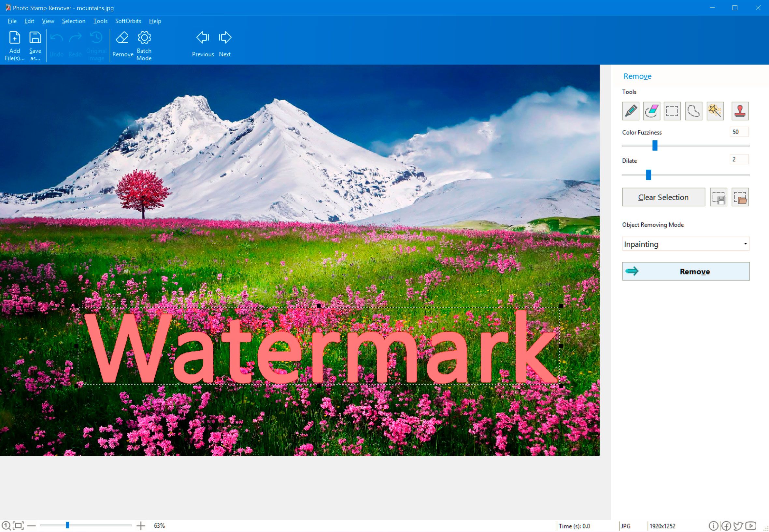Select the Eraser selection tool

point(651,111)
